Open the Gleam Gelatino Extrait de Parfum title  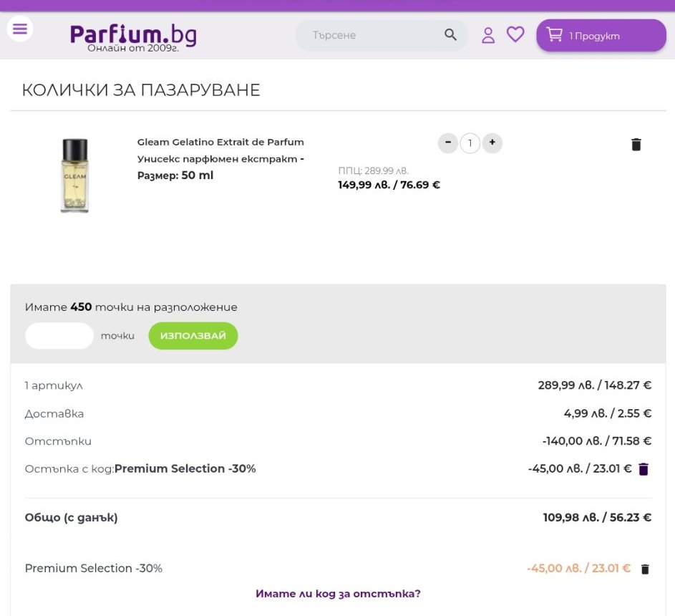pos(220,142)
